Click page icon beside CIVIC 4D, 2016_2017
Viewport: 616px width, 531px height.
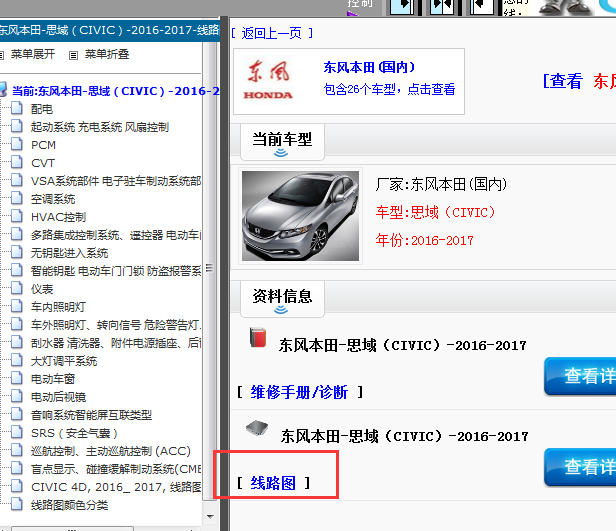coord(16,486)
